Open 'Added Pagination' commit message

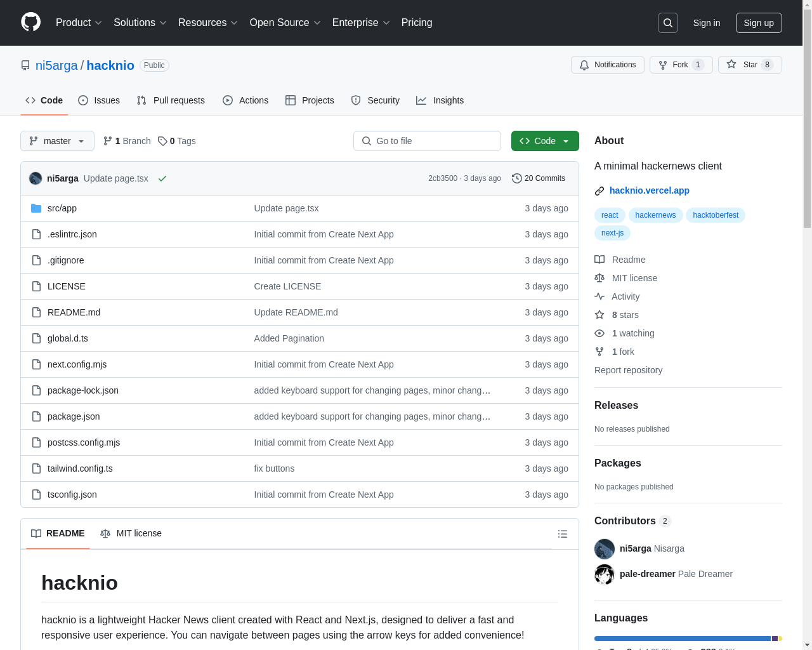tap(289, 338)
